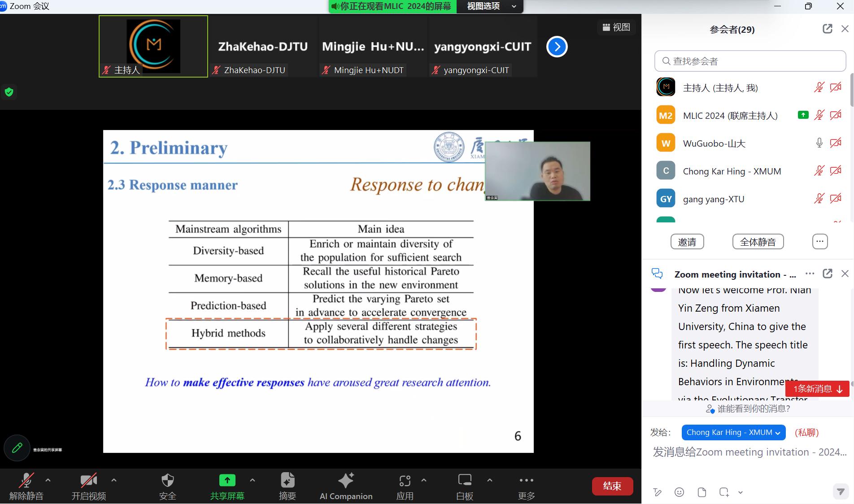Click the Invite button
The height and width of the screenshot is (504, 854).
pyautogui.click(x=687, y=242)
